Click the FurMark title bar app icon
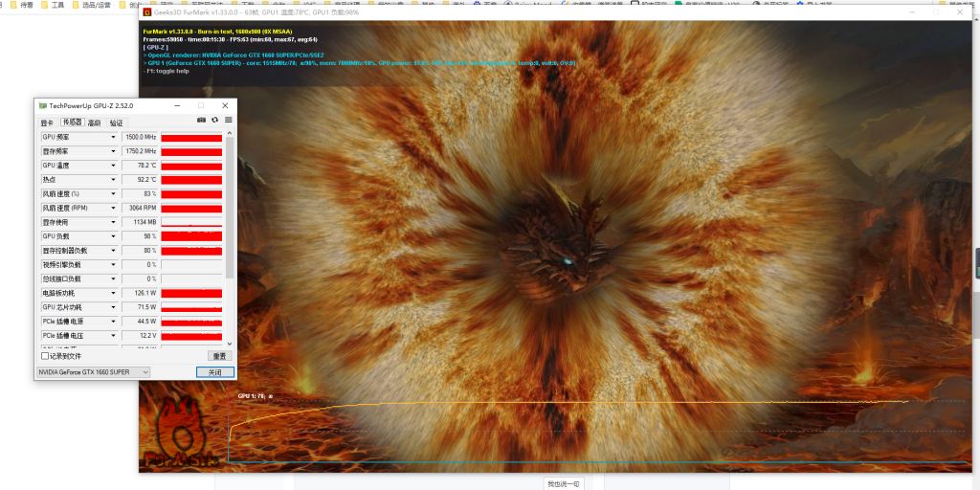 pos(146,12)
